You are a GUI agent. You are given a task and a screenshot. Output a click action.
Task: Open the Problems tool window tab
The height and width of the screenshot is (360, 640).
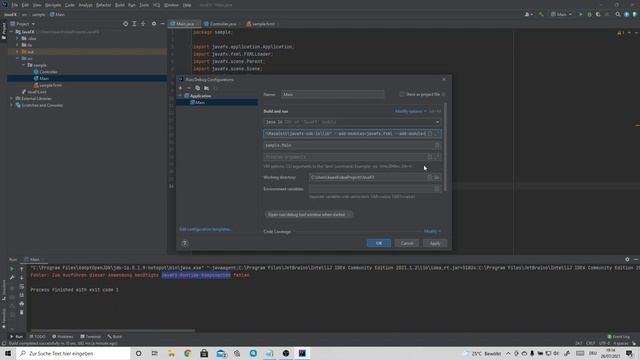coord(62,337)
